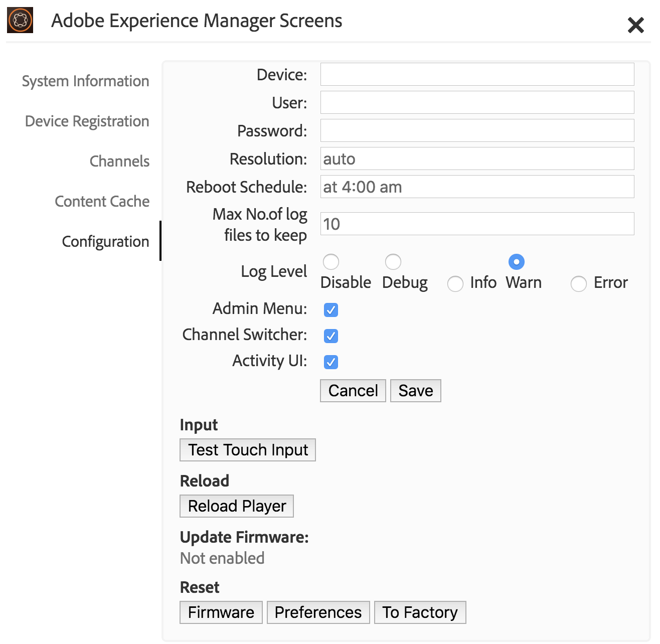Select Disable log level radio button
660x644 pixels.
click(x=331, y=262)
